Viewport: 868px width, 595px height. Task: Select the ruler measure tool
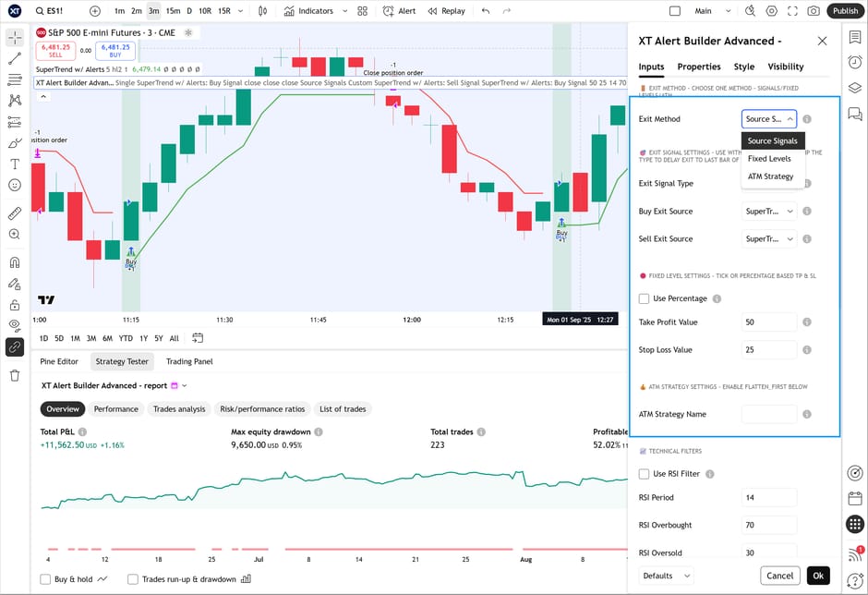click(x=15, y=212)
